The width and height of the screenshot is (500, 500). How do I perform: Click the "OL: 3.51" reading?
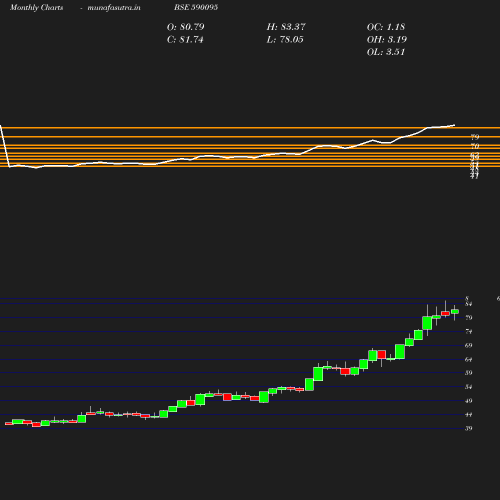tap(386, 52)
